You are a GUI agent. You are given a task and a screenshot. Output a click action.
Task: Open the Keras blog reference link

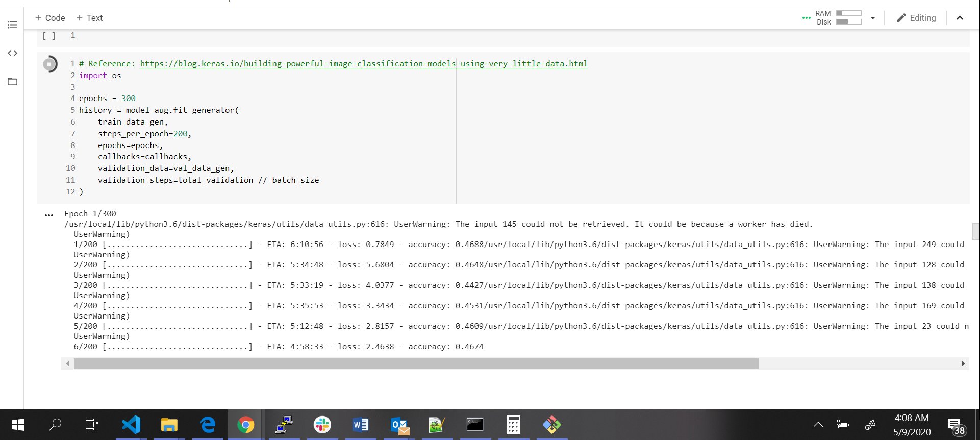[x=364, y=64]
